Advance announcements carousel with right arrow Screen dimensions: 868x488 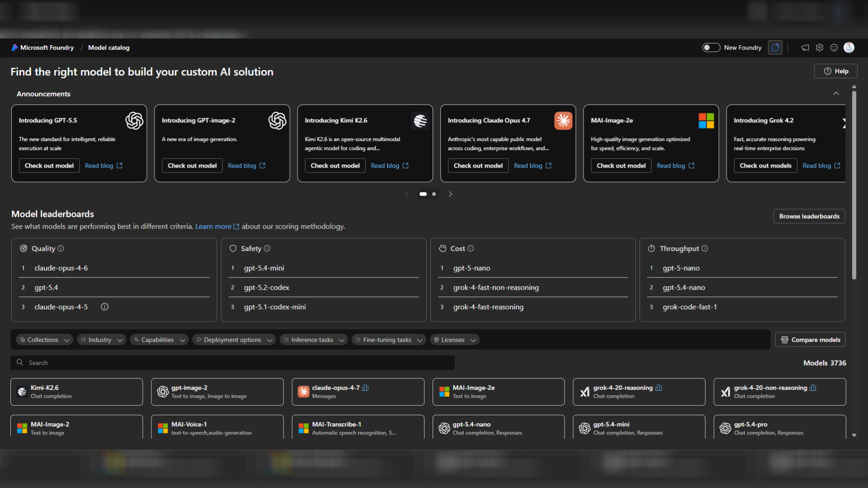pos(450,194)
